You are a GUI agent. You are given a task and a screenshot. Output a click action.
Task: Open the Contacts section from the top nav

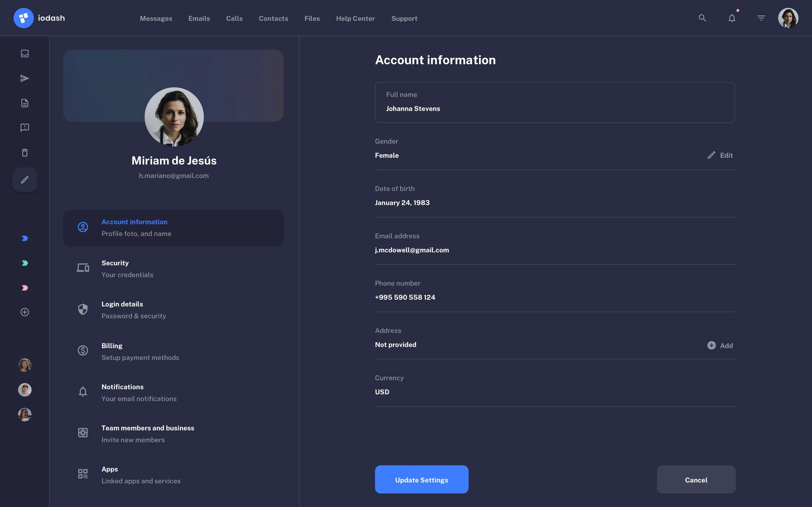tap(273, 18)
